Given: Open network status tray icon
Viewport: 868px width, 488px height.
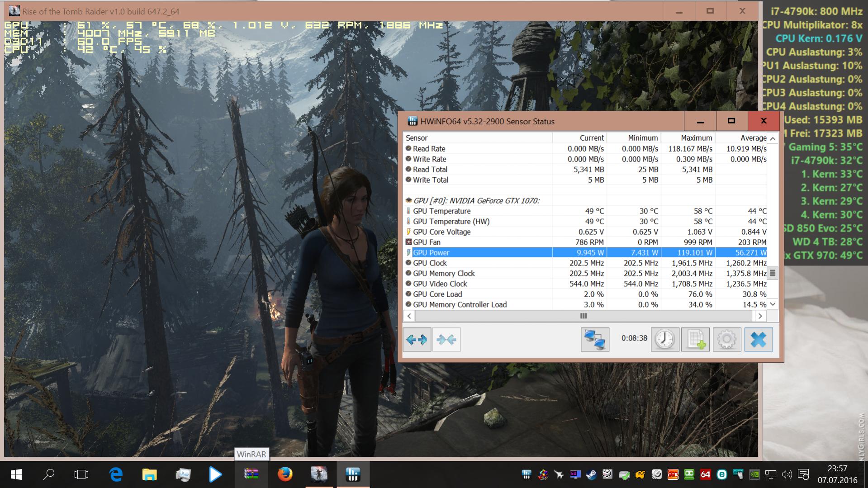Looking at the screenshot, I should pos(771,474).
